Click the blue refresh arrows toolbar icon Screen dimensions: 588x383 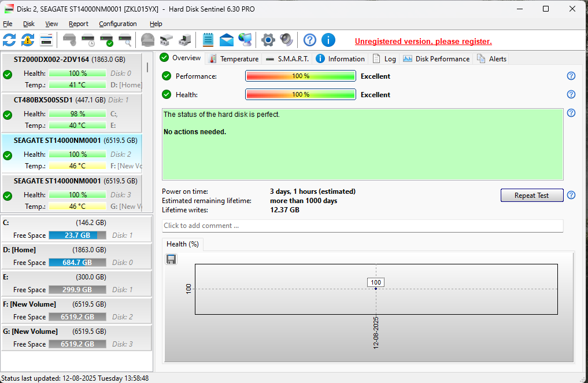(9, 40)
